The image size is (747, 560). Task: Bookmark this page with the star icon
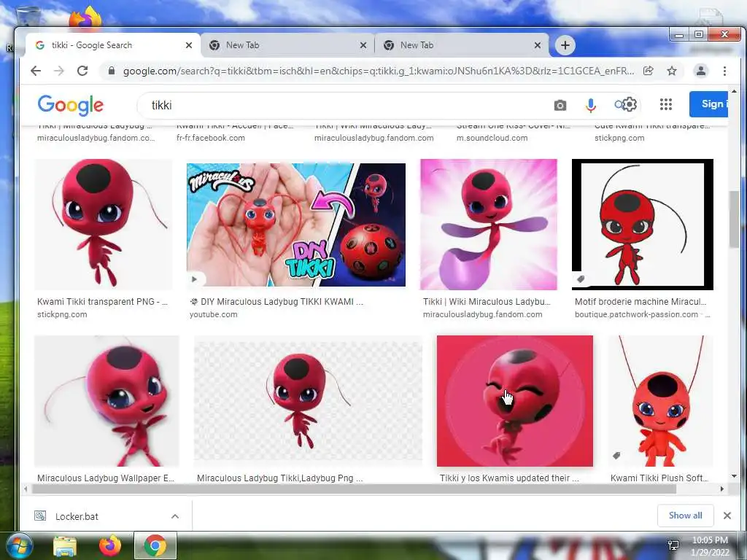[672, 71]
